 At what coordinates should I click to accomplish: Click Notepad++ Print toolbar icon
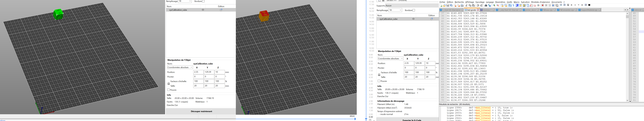[462, 5]
